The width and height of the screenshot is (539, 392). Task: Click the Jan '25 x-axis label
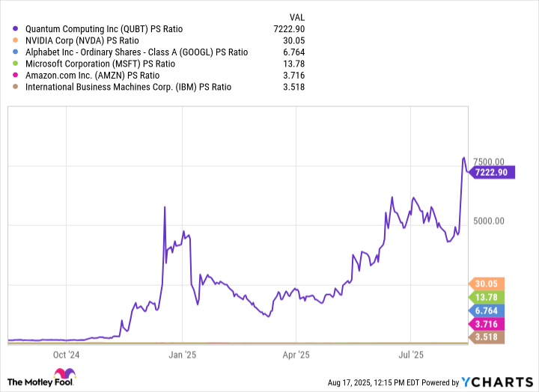(x=181, y=355)
